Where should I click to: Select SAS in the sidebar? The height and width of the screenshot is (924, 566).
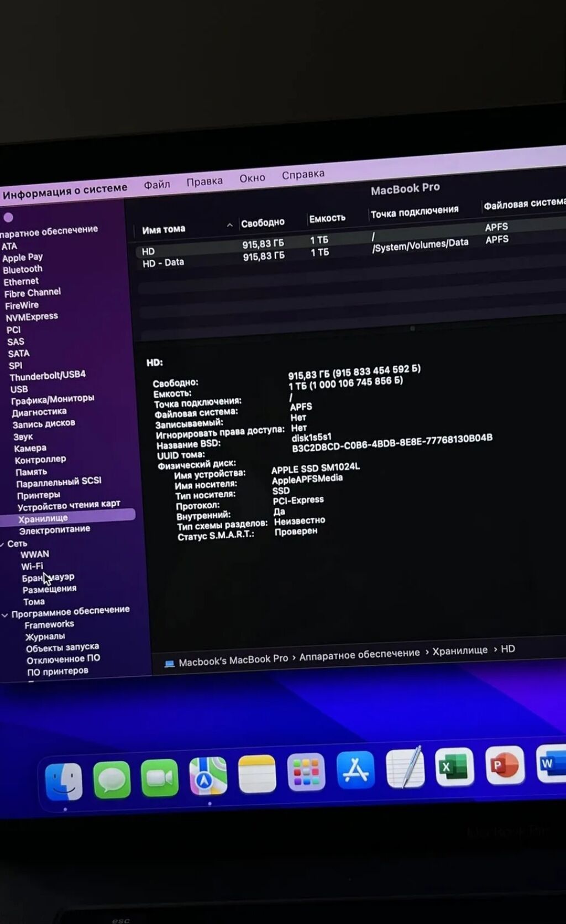[x=15, y=342]
